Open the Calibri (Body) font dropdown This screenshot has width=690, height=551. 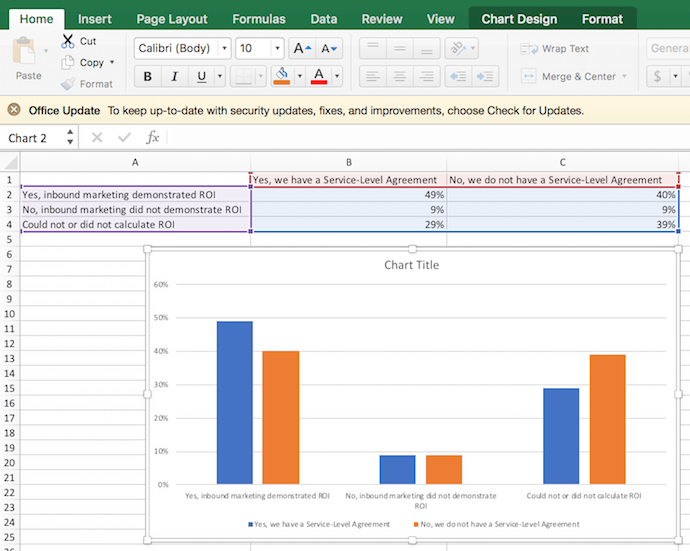(223, 48)
